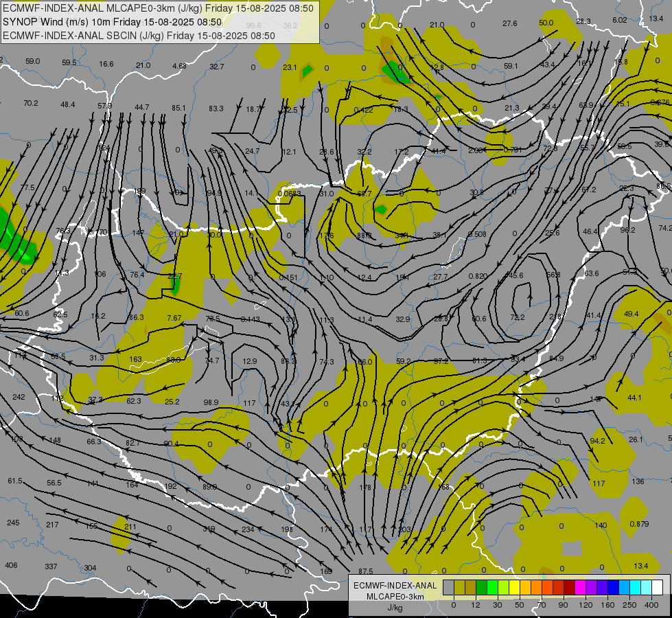Select the map value 6.02
This screenshot has width=672, height=618.
point(620,20)
